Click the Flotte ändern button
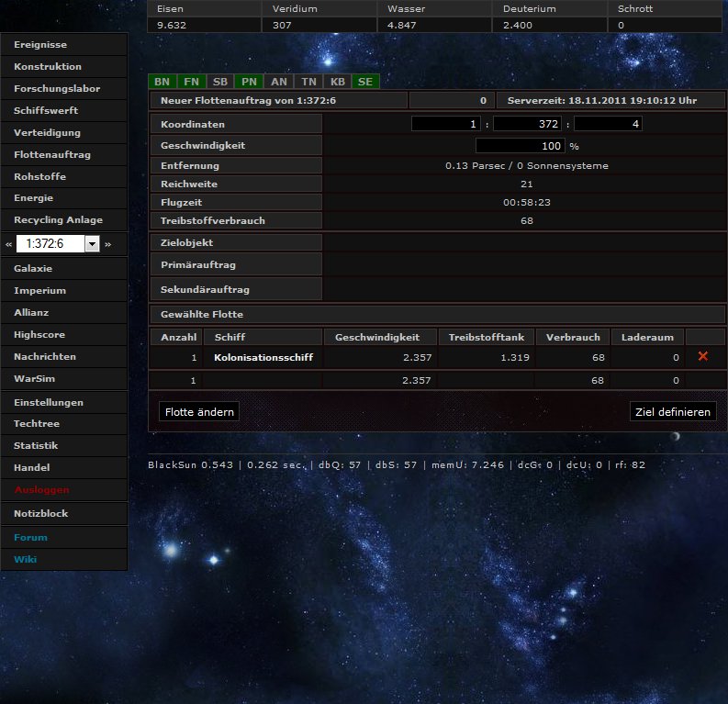Screen dimensions: 728x704 tap(199, 411)
